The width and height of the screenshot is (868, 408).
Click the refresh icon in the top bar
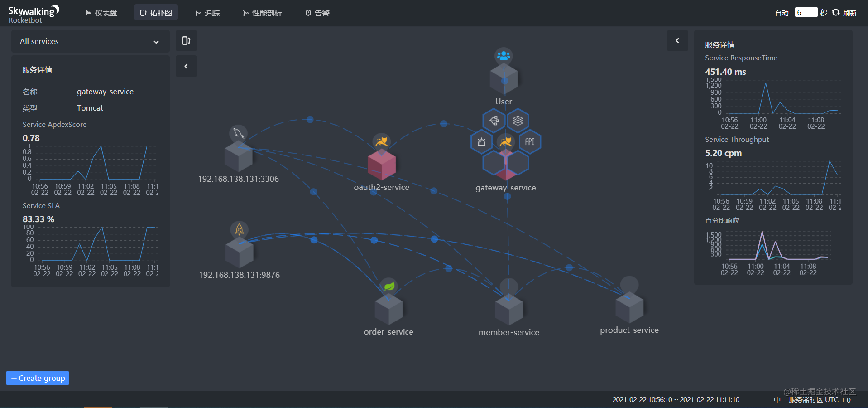[835, 12]
